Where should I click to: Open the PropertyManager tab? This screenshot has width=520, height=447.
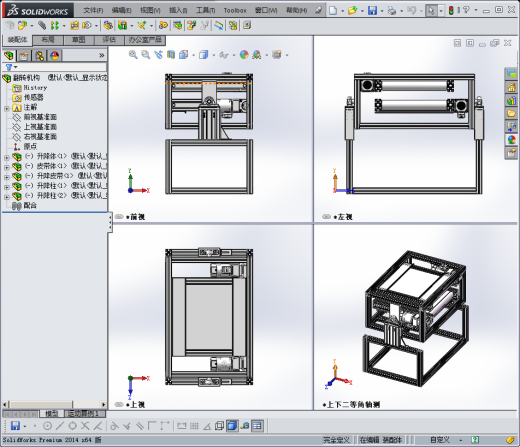pyautogui.click(x=24, y=55)
